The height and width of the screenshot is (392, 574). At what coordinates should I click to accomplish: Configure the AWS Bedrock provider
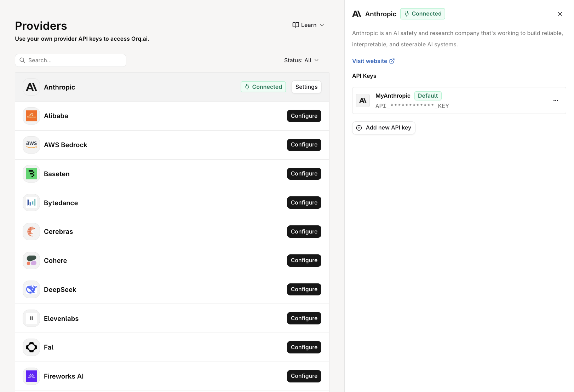304,145
